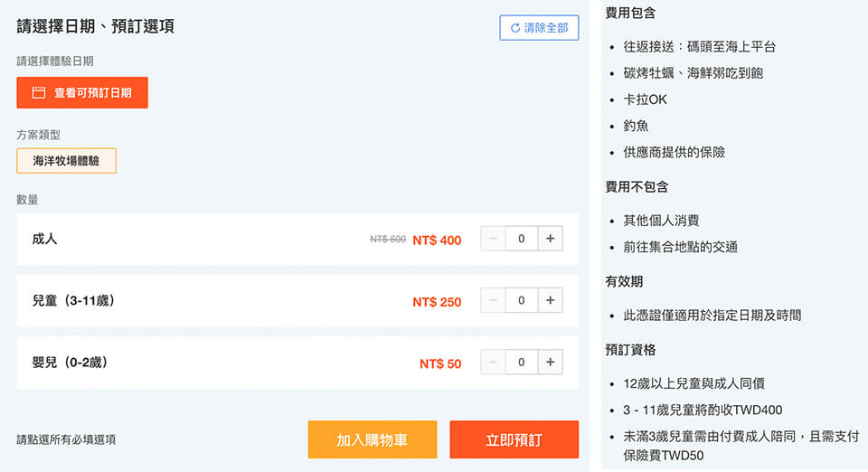Click 立即預訂 book now button
The image size is (868, 472).
(x=514, y=439)
